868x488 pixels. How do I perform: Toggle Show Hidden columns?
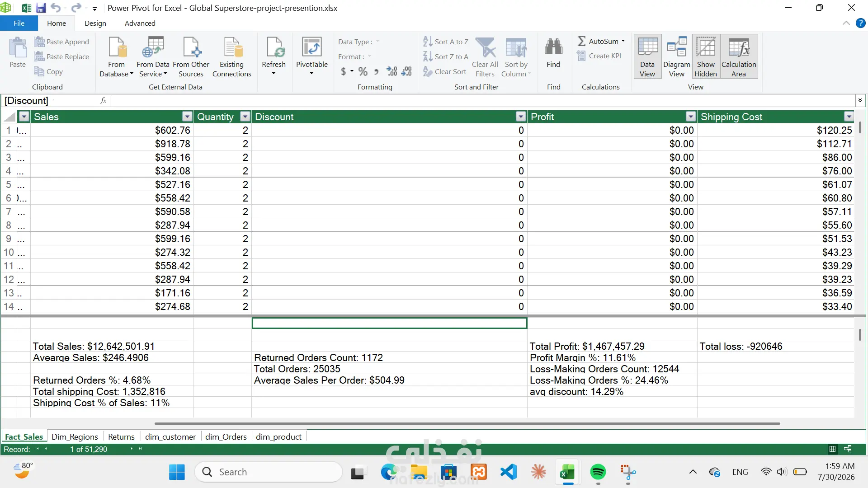tap(706, 56)
